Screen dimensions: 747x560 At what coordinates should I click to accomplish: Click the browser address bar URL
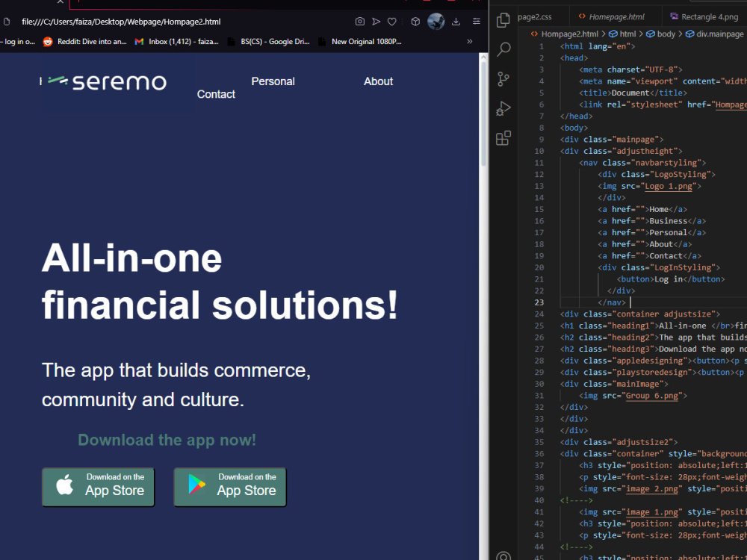click(x=121, y=22)
